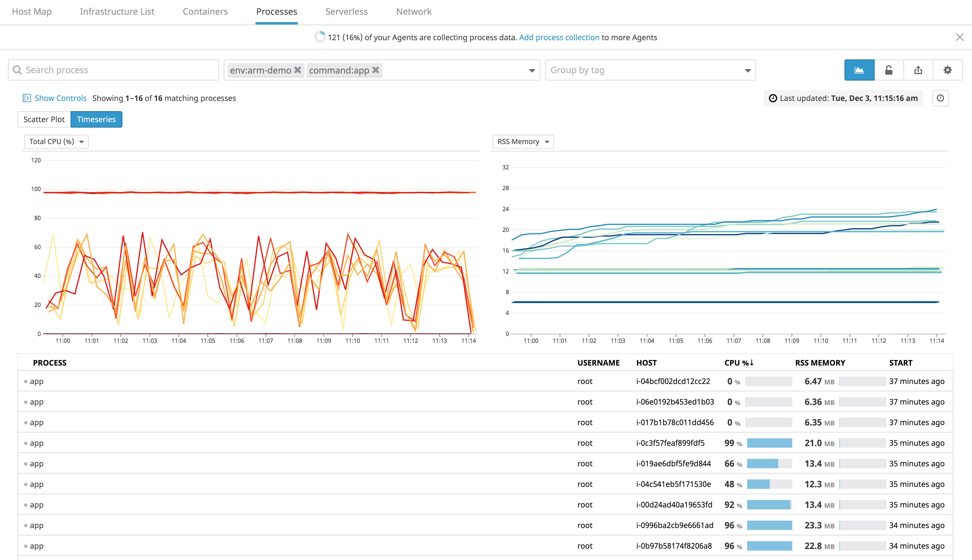
Task: Click the Show Controls panel icon
Action: pos(26,98)
